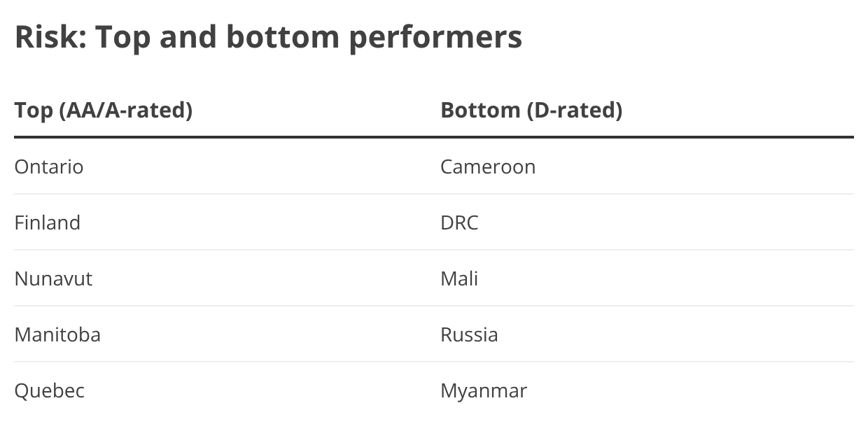Screen dimensions: 868x431
Task: Click Russia in the D-rated column
Action: click(x=469, y=334)
